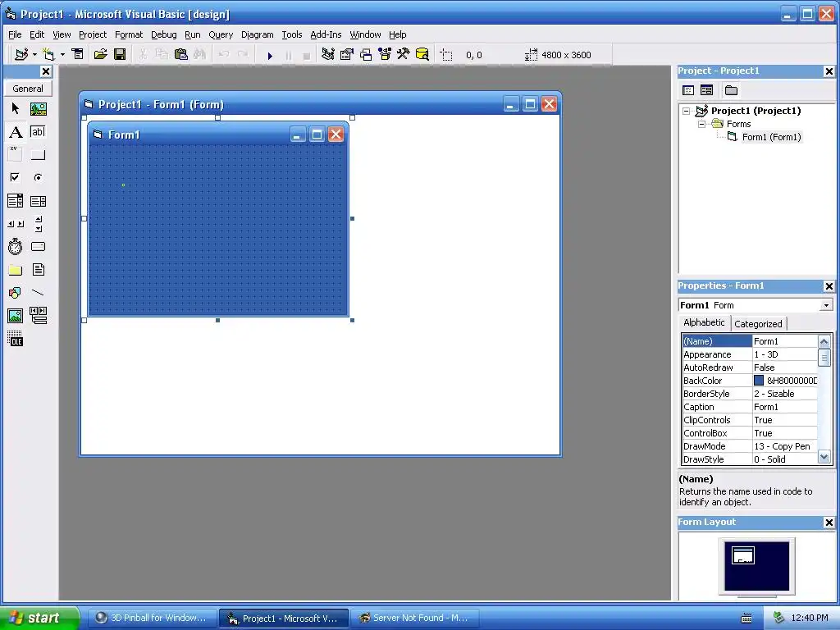Start the program with the Run arrow
This screenshot has width=840, height=630.
tap(270, 55)
